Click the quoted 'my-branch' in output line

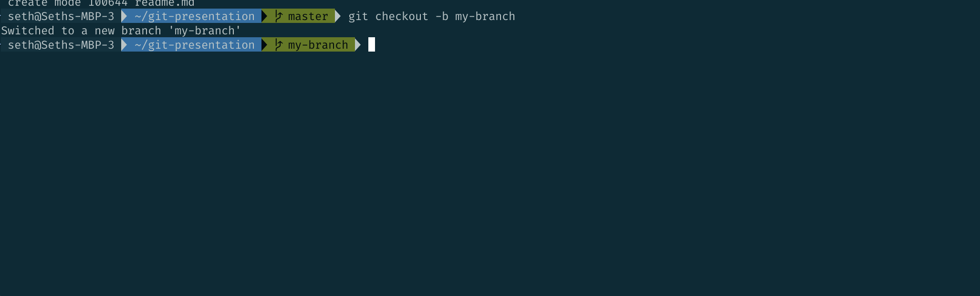pos(205,31)
